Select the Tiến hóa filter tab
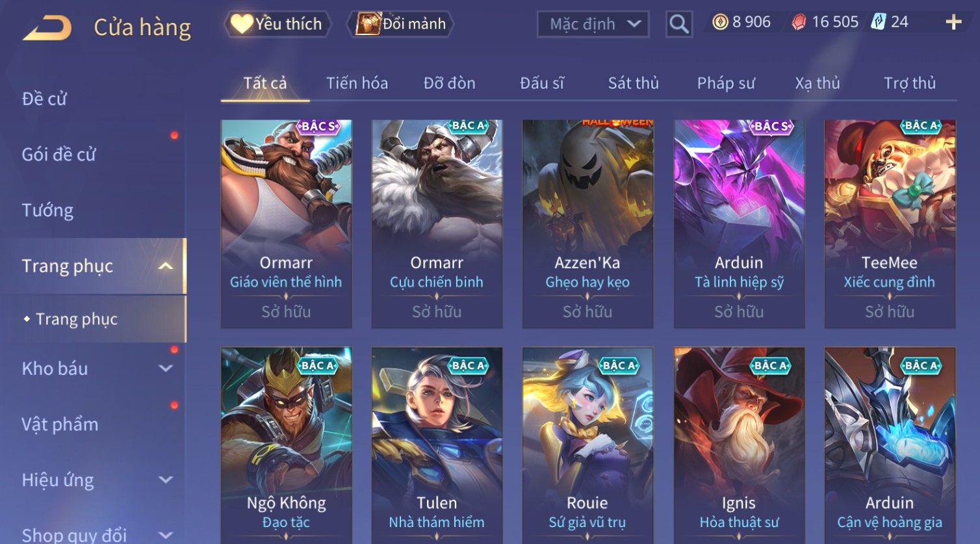The height and width of the screenshot is (544, 980). click(x=357, y=83)
